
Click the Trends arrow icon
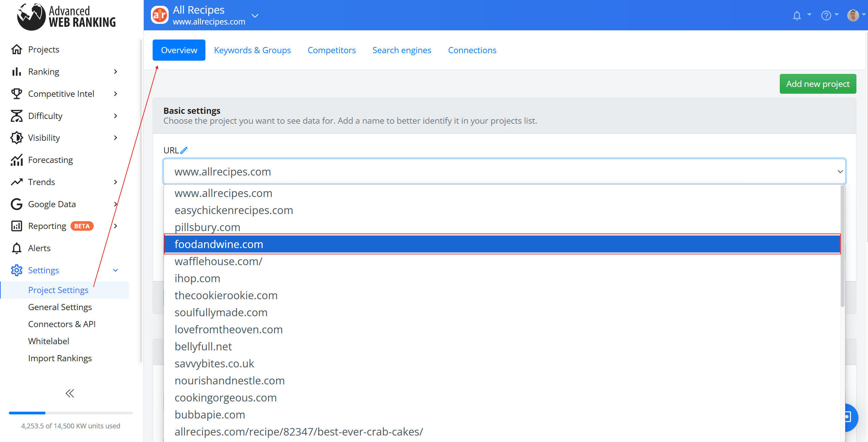click(17, 182)
